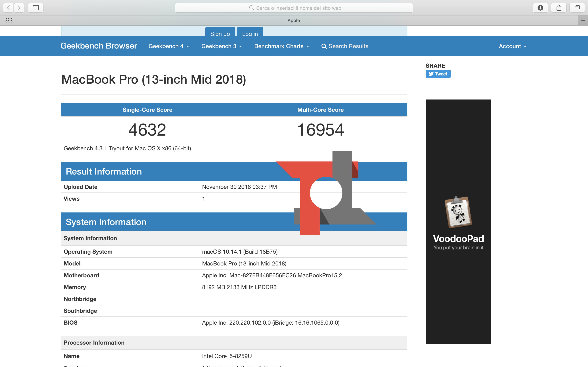
Task: Click the Tweet share button
Action: tap(438, 74)
